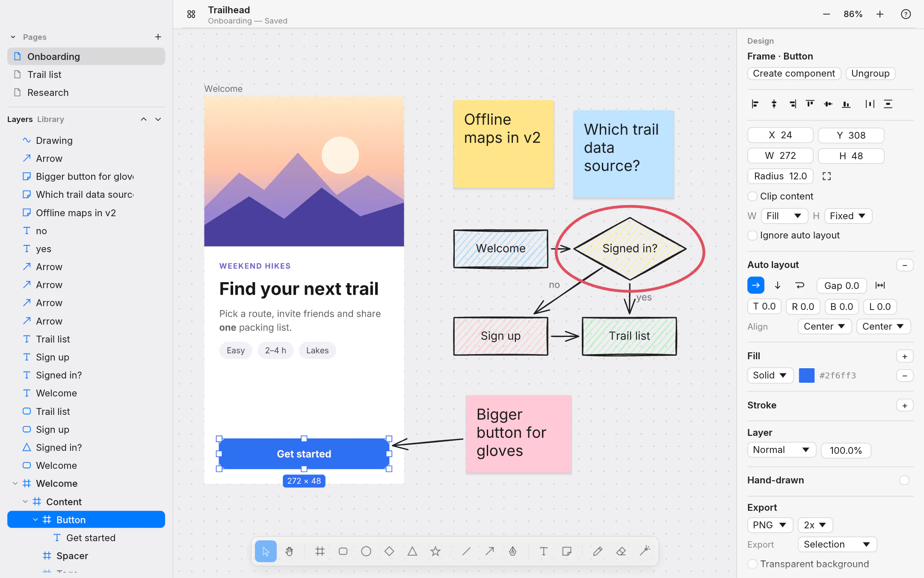The width and height of the screenshot is (924, 578).
Task: Click Create component button
Action: 794,74
